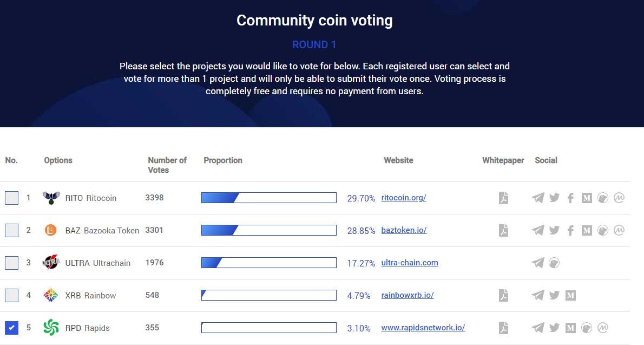644x345 pixels.
Task: Open Ultrachain's CoinGecko icon
Action: pyautogui.click(x=554, y=263)
